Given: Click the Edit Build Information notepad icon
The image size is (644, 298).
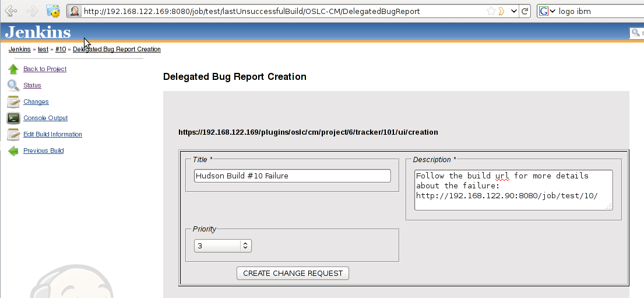Looking at the screenshot, I should point(13,134).
